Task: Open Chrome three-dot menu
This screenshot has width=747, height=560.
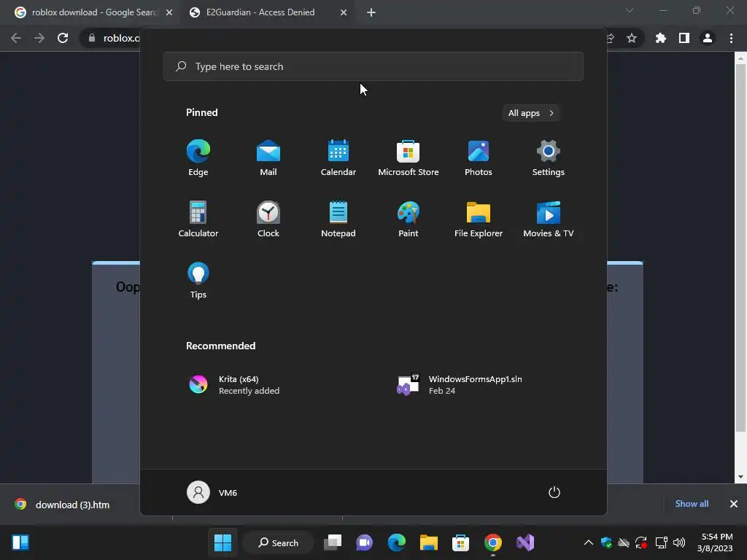Action: [x=731, y=38]
